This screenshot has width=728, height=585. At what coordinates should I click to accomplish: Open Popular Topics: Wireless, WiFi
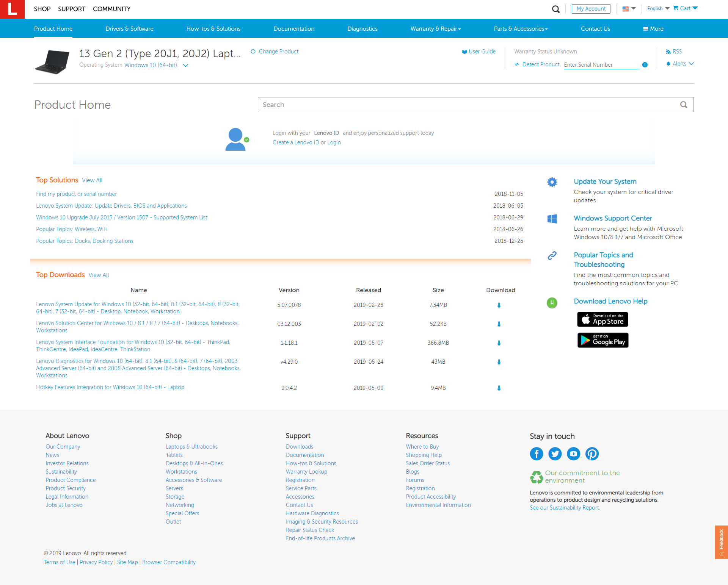coord(72,229)
